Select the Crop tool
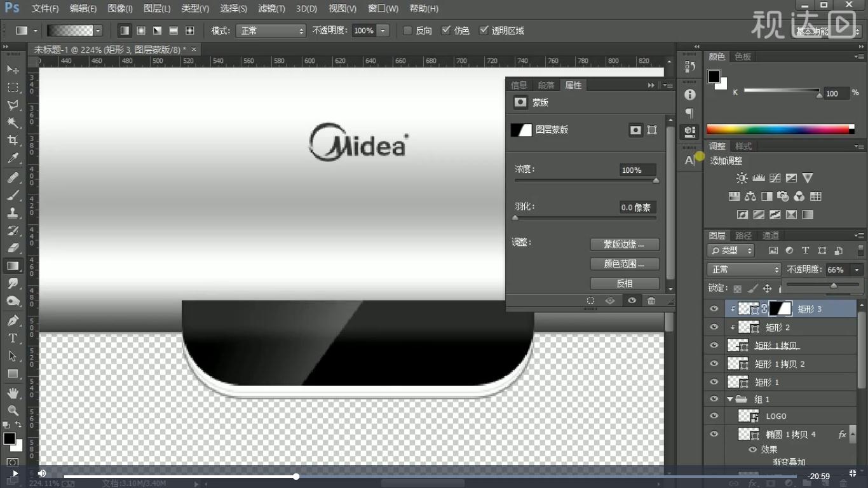Screen dimensions: 868x488 13,140
